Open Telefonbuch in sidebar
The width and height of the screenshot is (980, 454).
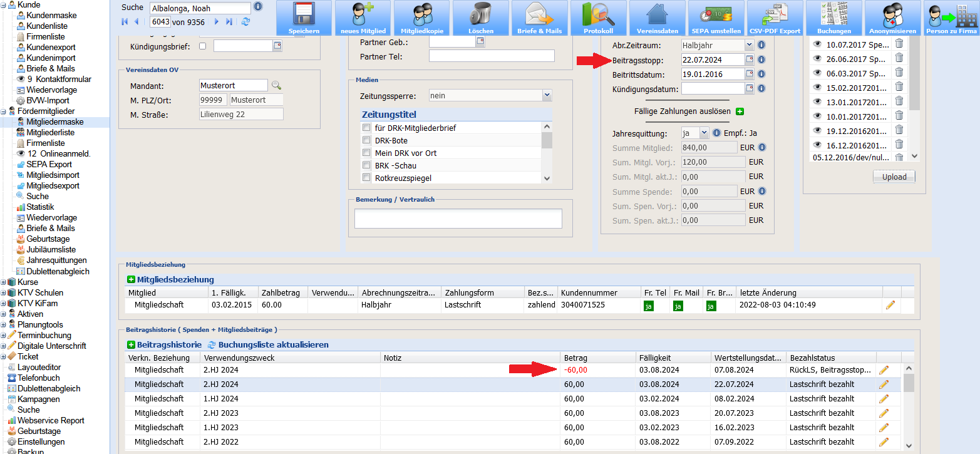(x=38, y=378)
